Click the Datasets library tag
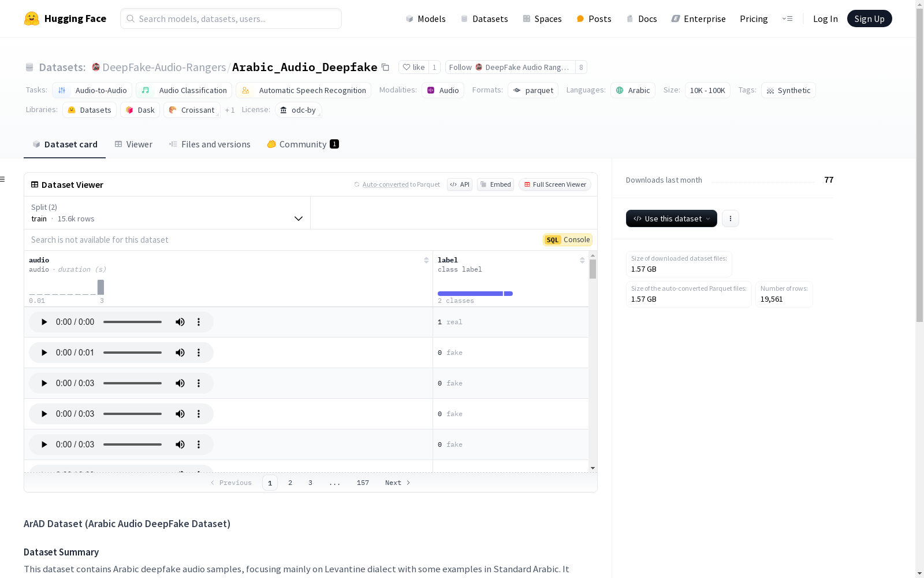Viewport: 924px width, 578px height. (x=90, y=110)
